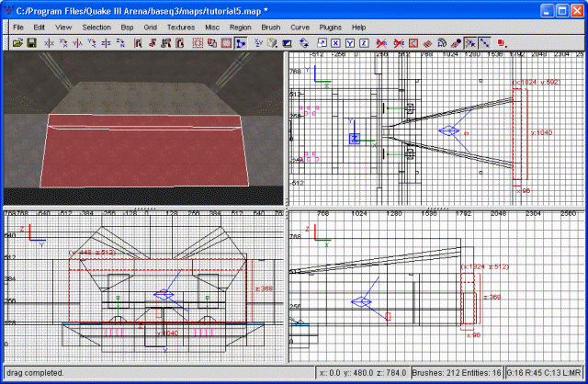The height and width of the screenshot is (384, 588).
Task: Toggle the Z axis scale lock
Action: [364, 43]
